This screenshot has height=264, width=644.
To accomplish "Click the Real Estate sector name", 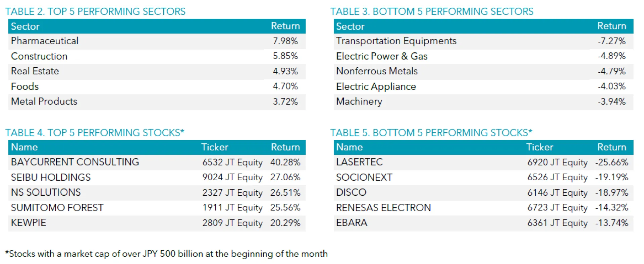I will pos(35,71).
